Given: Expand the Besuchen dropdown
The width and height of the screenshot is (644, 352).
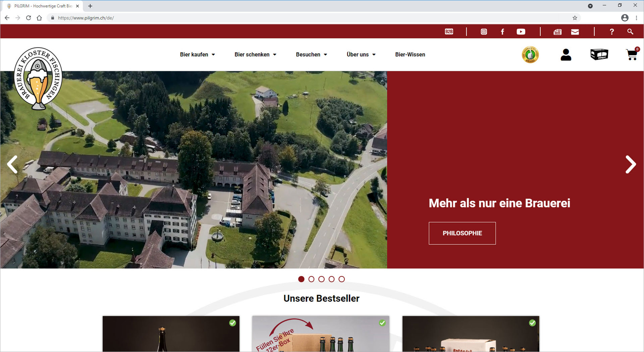Looking at the screenshot, I should 311,54.
